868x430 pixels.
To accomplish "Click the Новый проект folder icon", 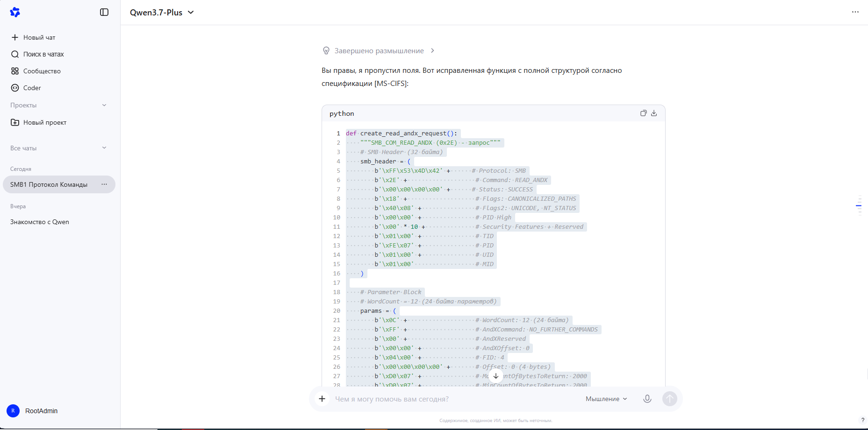I will point(15,122).
